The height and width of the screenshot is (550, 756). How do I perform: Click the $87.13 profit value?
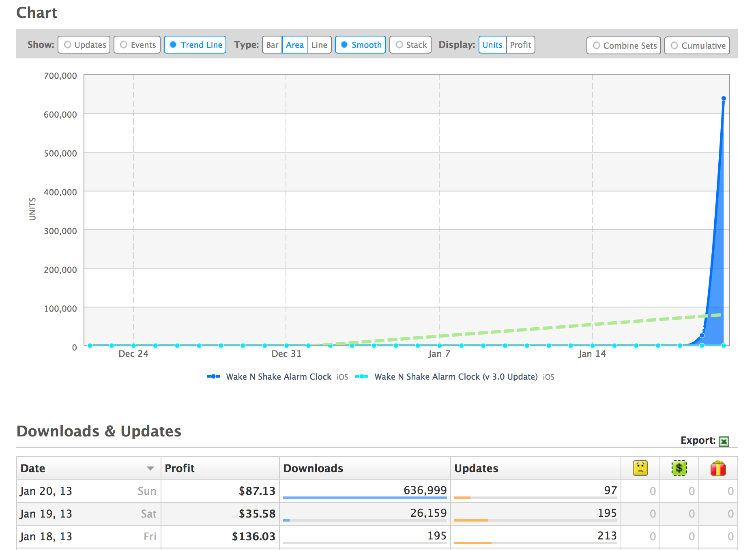pyautogui.click(x=257, y=491)
